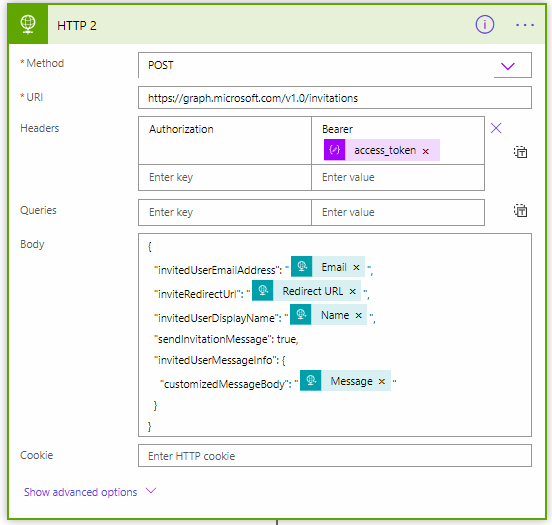The height and width of the screenshot is (525, 552).
Task: Select the Message dynamic content token
Action: (345, 381)
